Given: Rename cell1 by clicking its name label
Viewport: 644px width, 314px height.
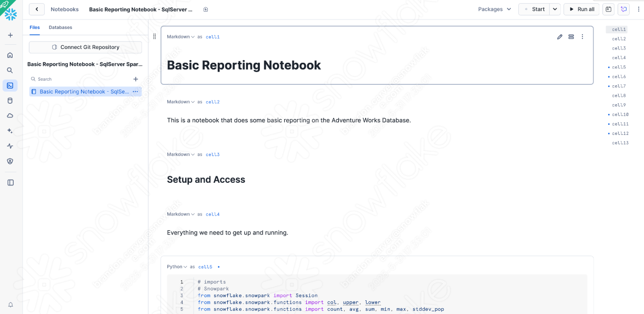Looking at the screenshot, I should (x=213, y=37).
